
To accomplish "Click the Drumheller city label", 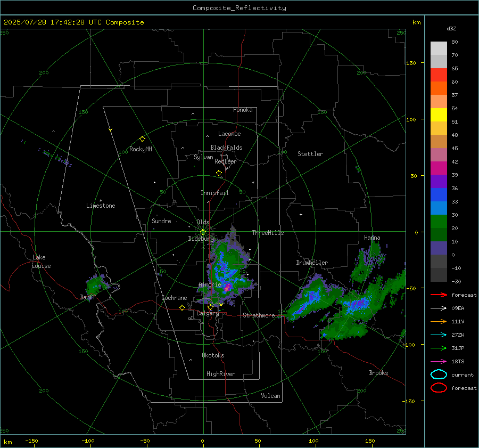I will (x=312, y=263).
